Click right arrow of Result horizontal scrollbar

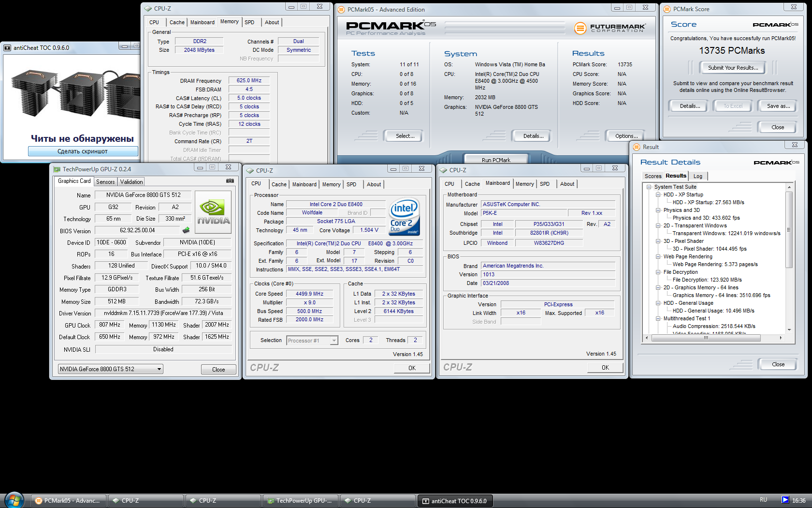[781, 338]
